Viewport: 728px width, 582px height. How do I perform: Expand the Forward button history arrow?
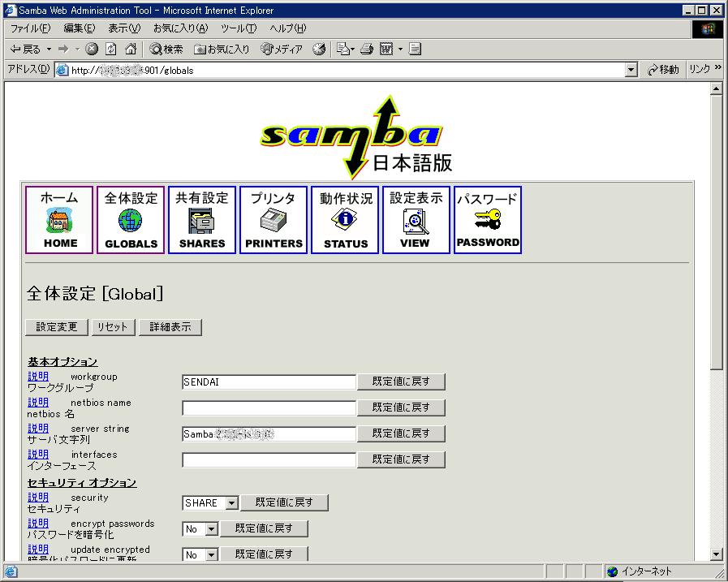77,49
